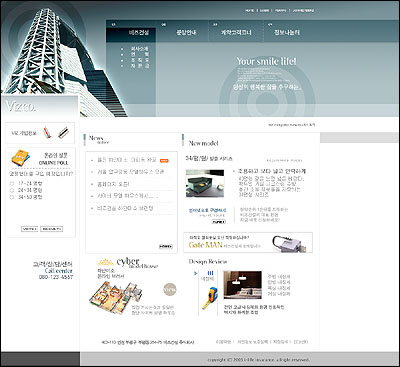
Task: Click the orange new badge on first news item
Action: click(164, 161)
